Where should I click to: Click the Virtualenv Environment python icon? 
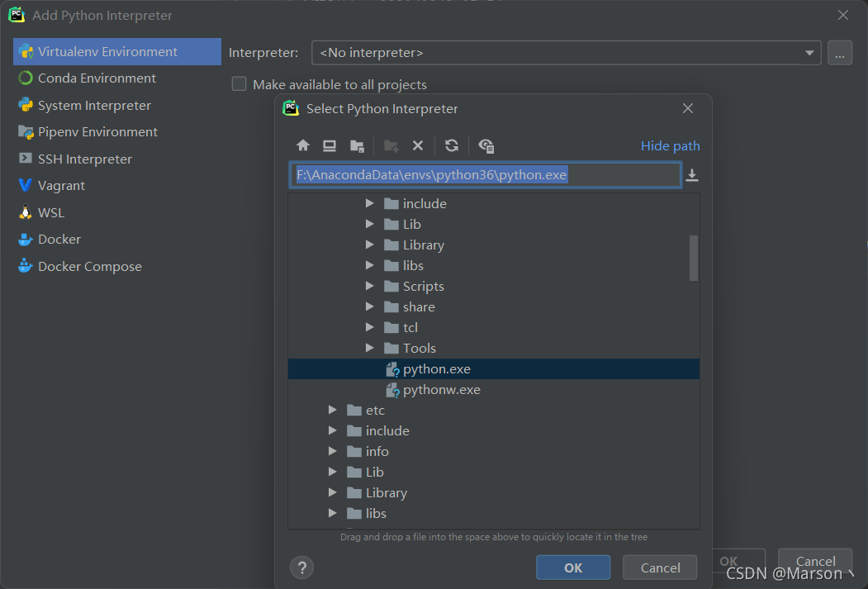tap(26, 51)
